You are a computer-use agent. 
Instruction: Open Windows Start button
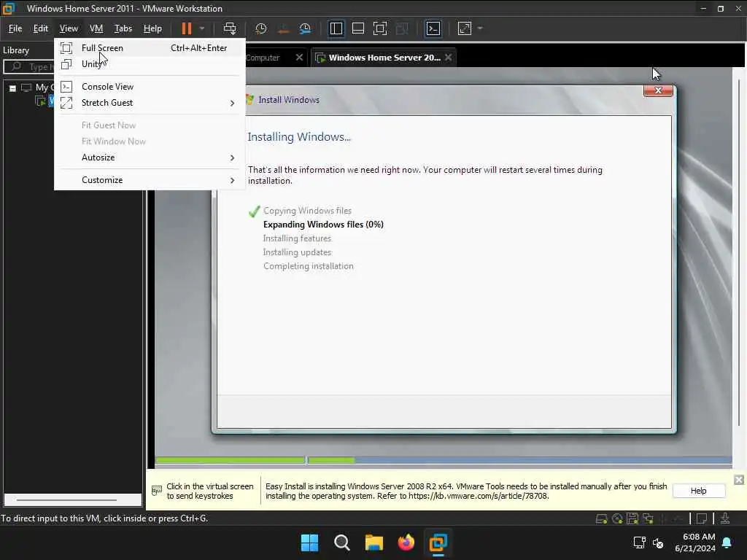coord(309,542)
